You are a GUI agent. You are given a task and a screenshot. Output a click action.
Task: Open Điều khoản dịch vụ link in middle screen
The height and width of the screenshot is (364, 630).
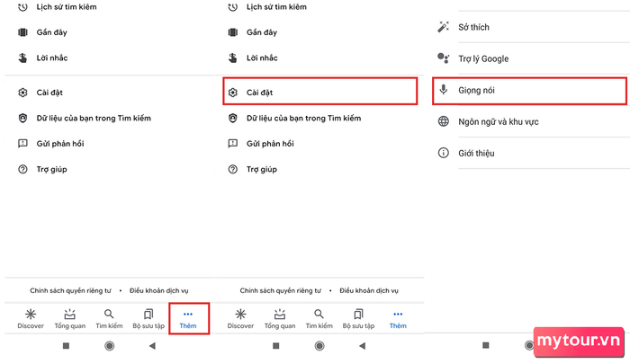[x=369, y=290]
